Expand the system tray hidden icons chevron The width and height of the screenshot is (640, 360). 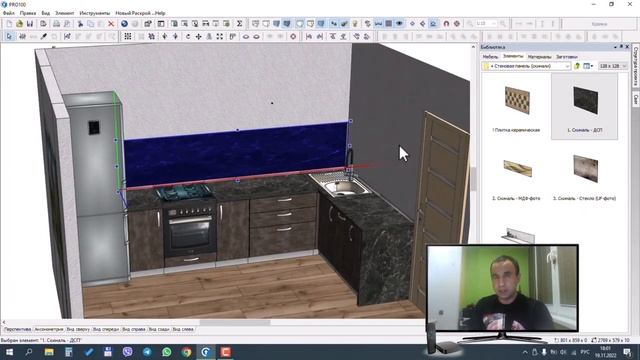pos(525,352)
